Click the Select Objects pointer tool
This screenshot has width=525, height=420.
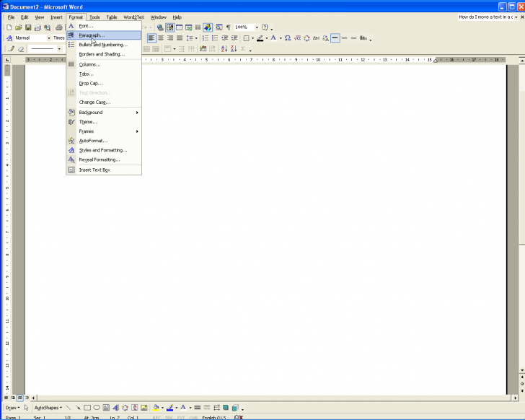27,408
